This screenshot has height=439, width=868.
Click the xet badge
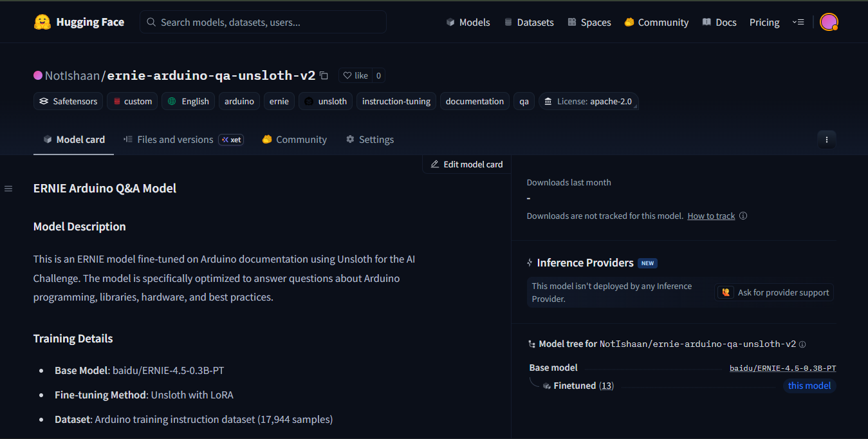pyautogui.click(x=231, y=139)
